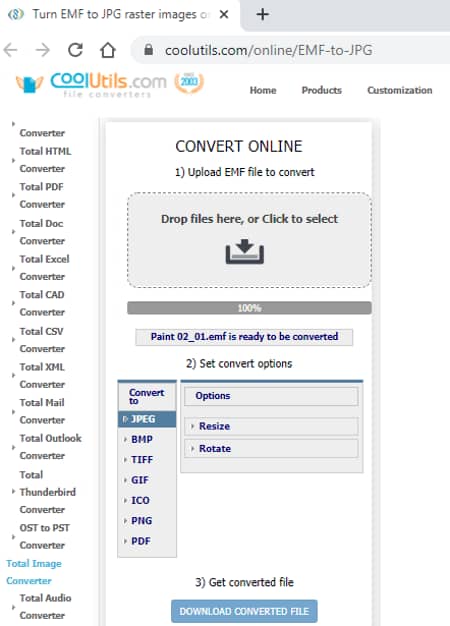
Task: Click the CONVERT ONLINE heading
Action: 239,147
